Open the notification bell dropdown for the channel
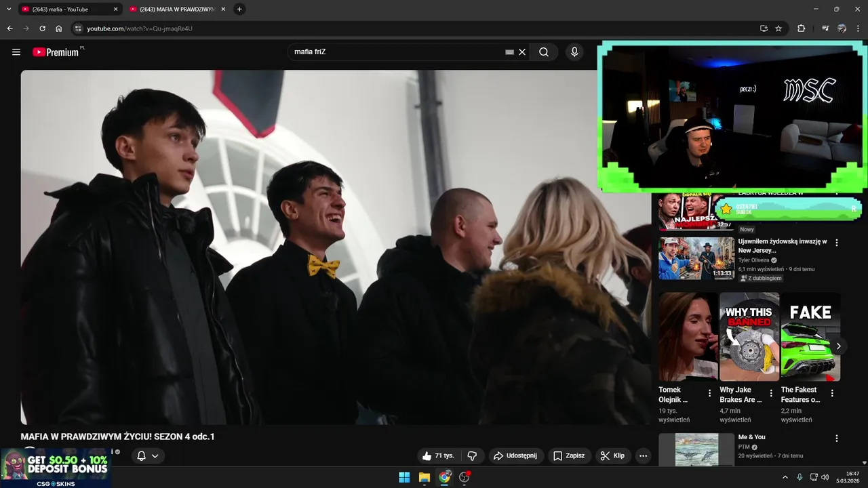This screenshot has width=868, height=488. [147, 456]
